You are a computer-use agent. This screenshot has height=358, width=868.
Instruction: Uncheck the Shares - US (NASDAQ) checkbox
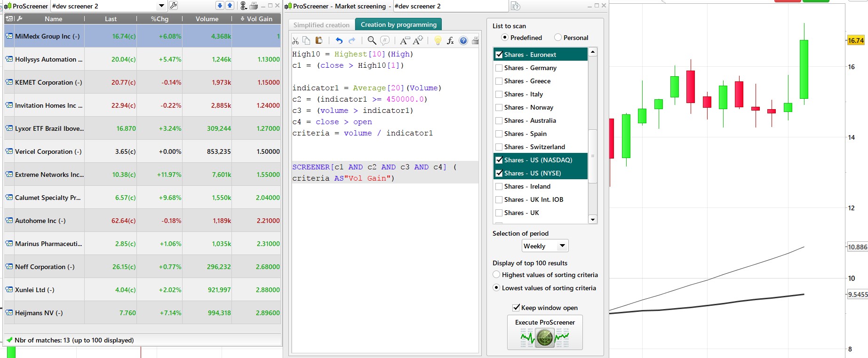pos(499,160)
